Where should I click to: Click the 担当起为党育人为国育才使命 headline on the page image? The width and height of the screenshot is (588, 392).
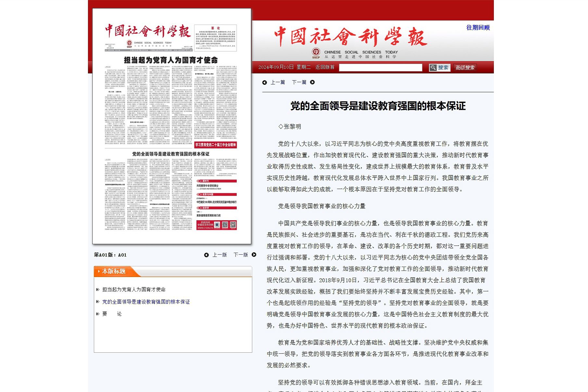[x=171, y=60]
